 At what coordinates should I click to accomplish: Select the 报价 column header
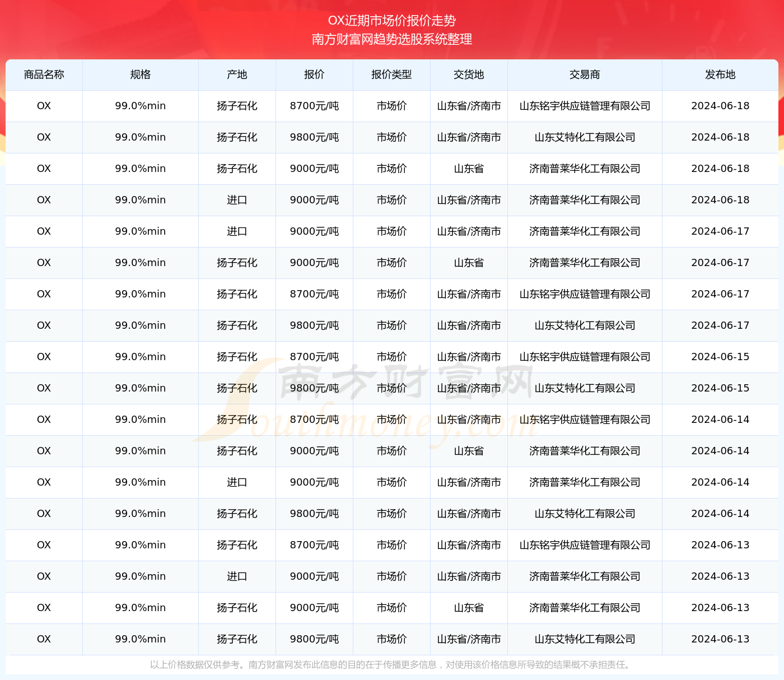pyautogui.click(x=314, y=74)
